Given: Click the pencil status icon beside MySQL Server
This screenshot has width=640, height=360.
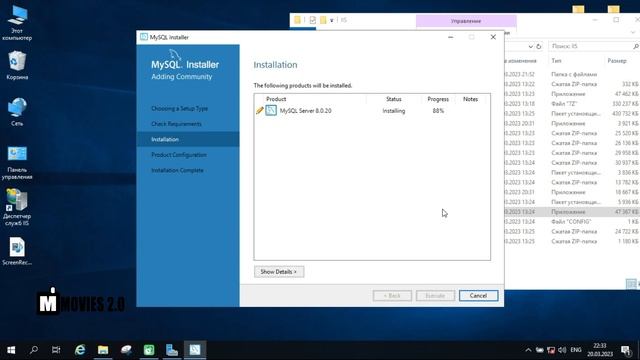Looking at the screenshot, I should [260, 110].
